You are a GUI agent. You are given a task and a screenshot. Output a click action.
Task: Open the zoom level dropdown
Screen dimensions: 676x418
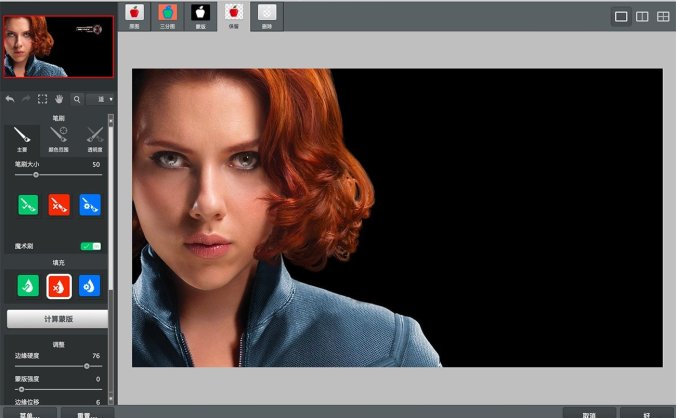[x=100, y=99]
